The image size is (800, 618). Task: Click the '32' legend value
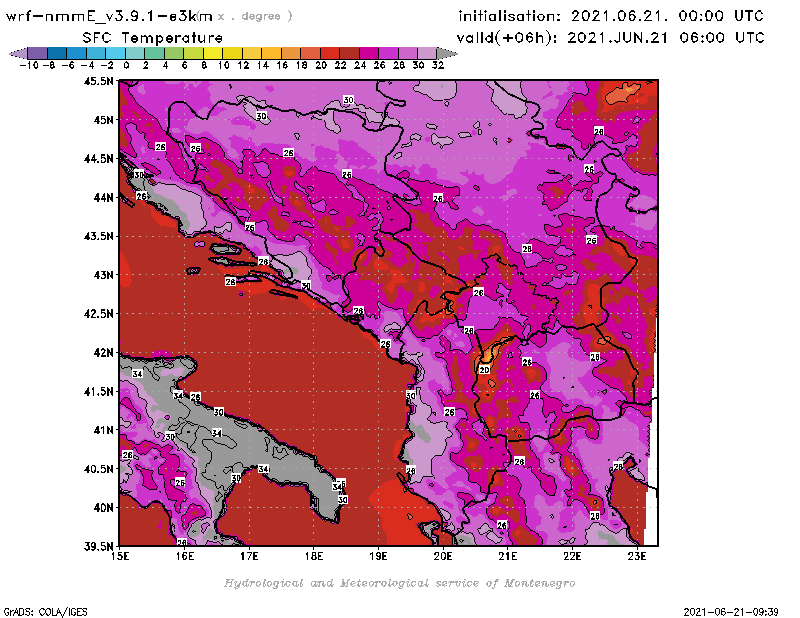click(438, 66)
